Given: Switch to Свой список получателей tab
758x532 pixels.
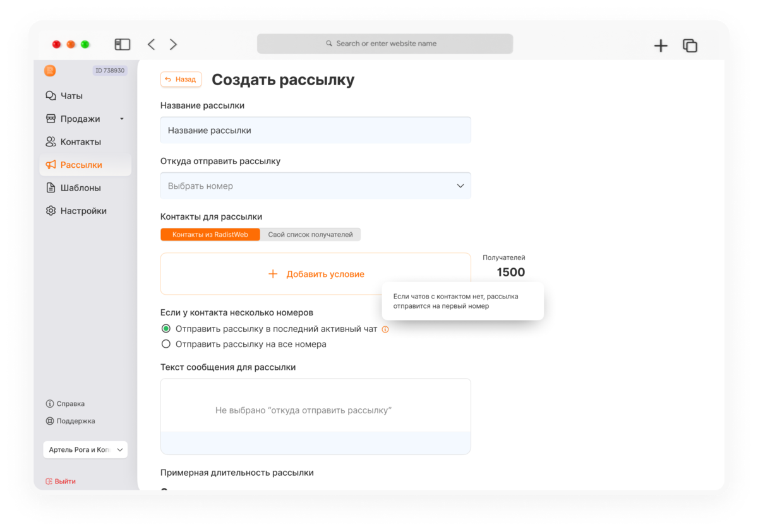Looking at the screenshot, I should [310, 235].
